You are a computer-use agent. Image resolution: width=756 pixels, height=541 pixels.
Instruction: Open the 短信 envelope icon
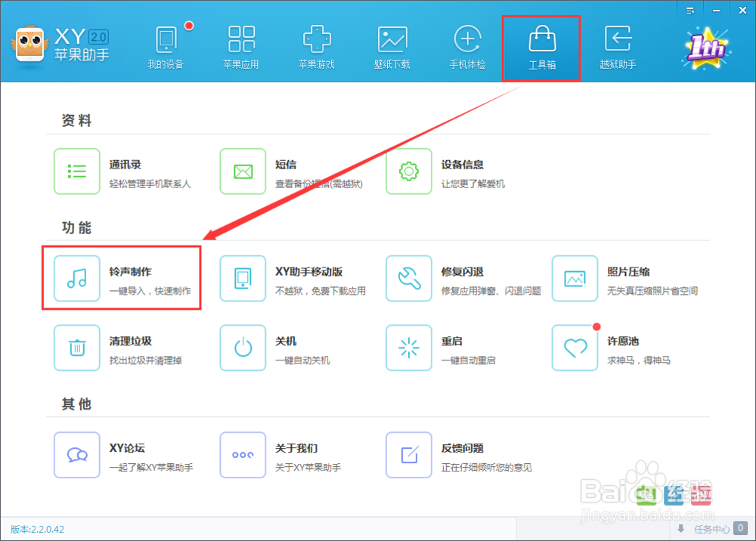tap(243, 171)
